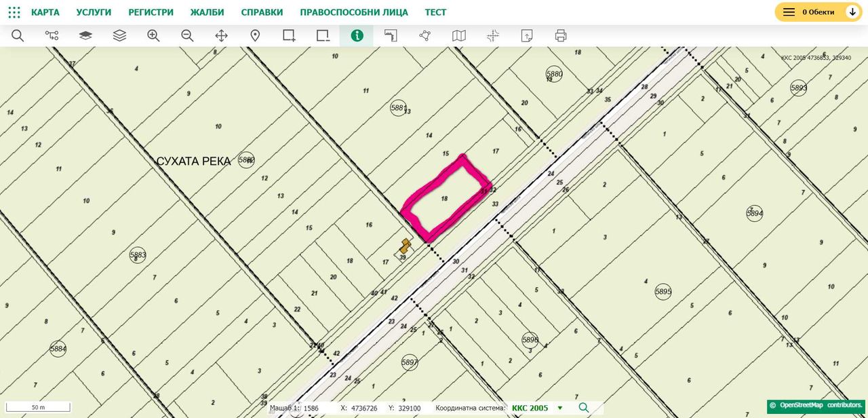
Task: Click the СУХАТА РЕКА district label
Action: pyautogui.click(x=194, y=161)
